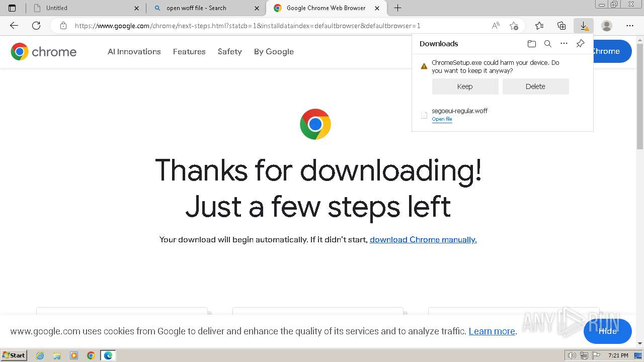Click the Chrome logo in header
Viewport: 644px width, 362px height.
[44, 51]
